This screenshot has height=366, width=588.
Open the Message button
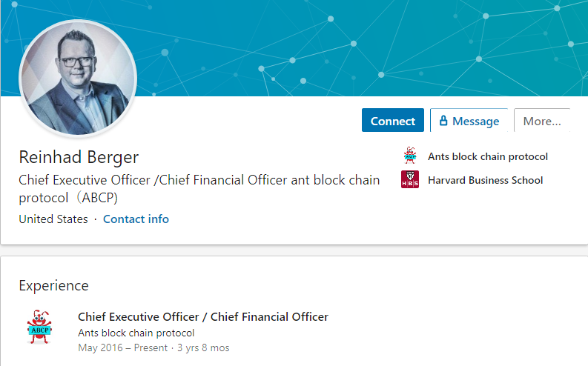(469, 120)
